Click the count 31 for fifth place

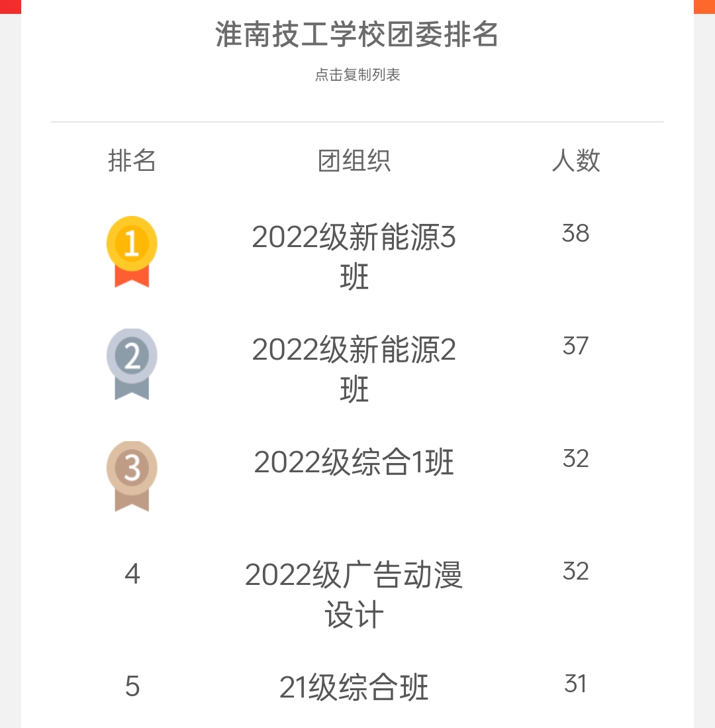click(x=576, y=684)
